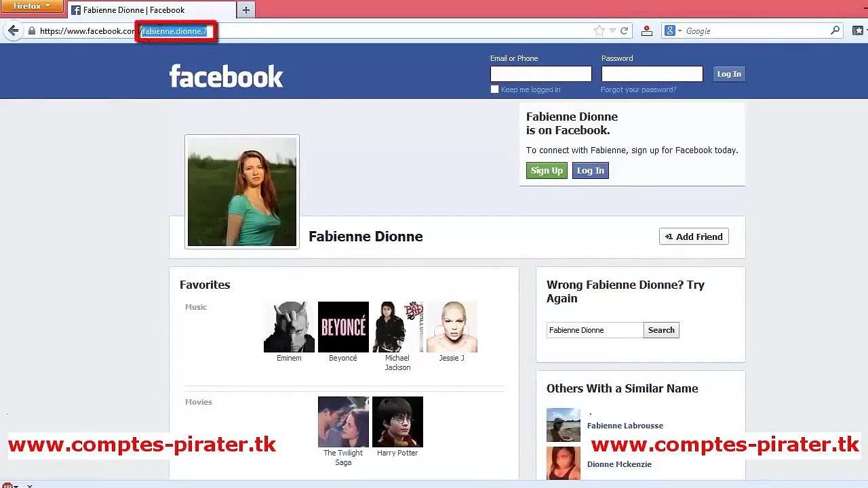Select the Fabienne Dionne | Facebook tab
The image size is (868, 488).
coord(151,10)
